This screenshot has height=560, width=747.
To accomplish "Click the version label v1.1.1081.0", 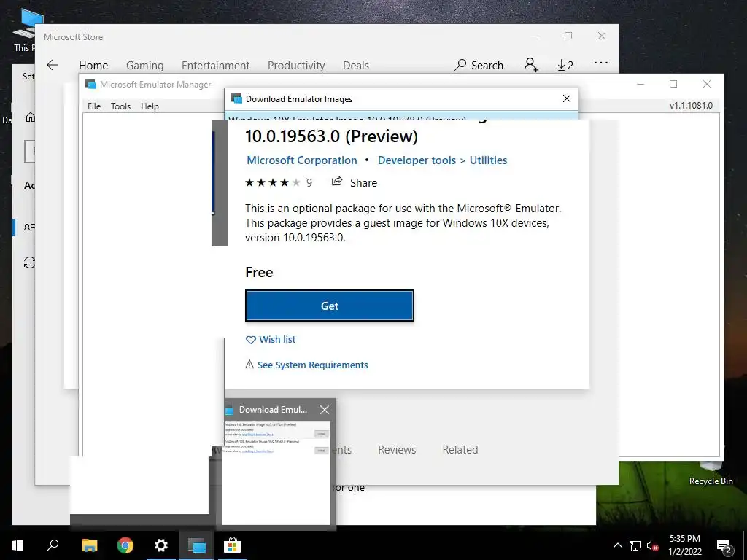I will tap(691, 106).
